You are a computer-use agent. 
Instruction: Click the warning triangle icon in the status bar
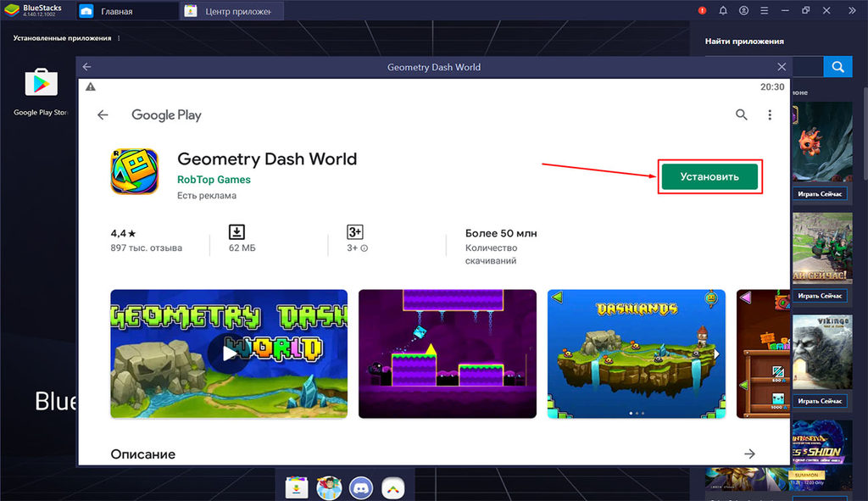[90, 86]
